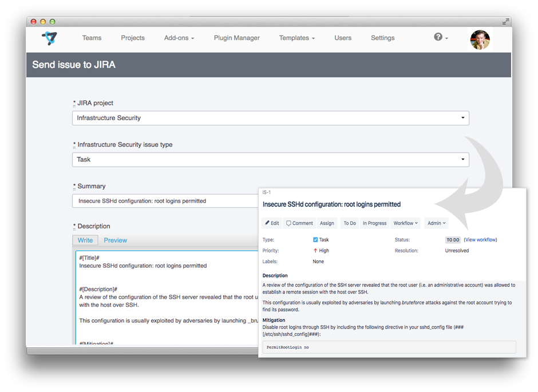Open the Projects menu item

pyautogui.click(x=133, y=38)
